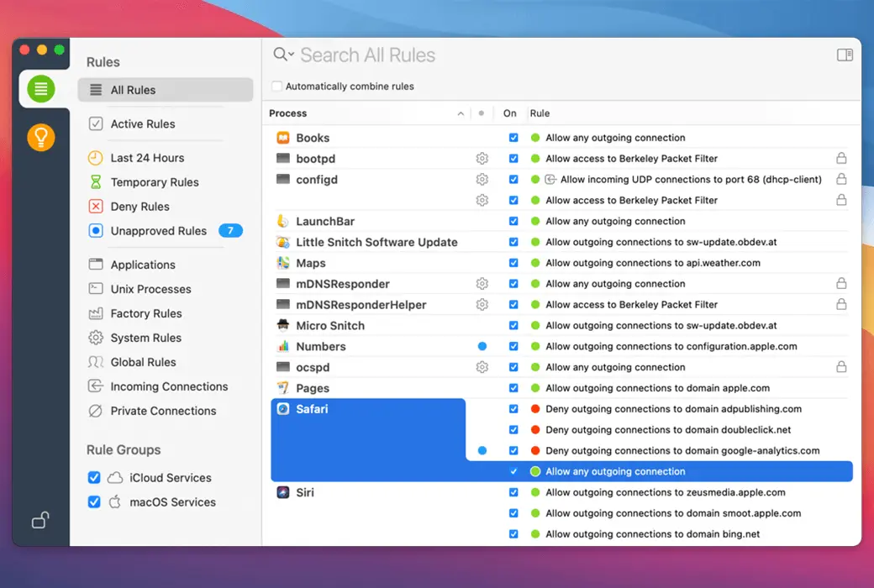Toggle the Maps api.weather.com rule checkbox

513,263
